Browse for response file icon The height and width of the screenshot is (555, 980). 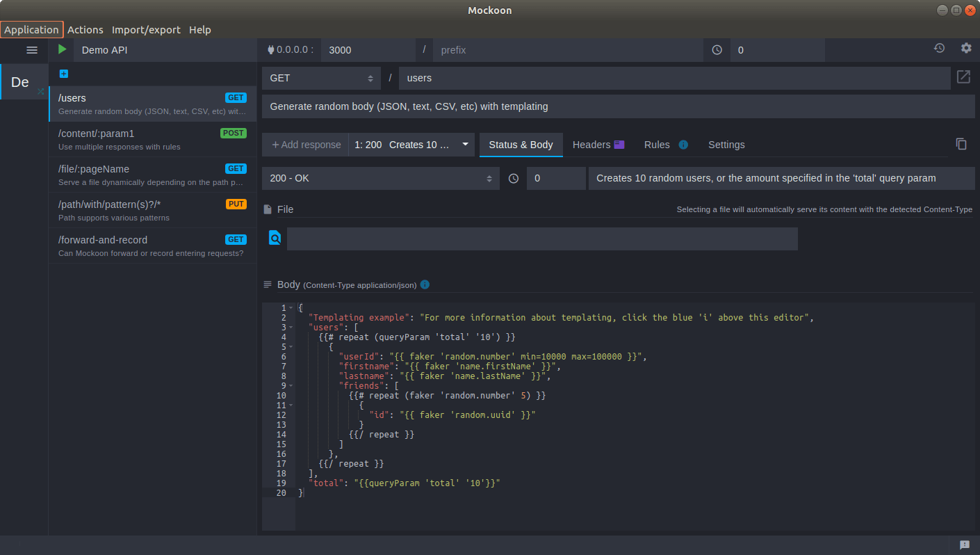click(275, 239)
